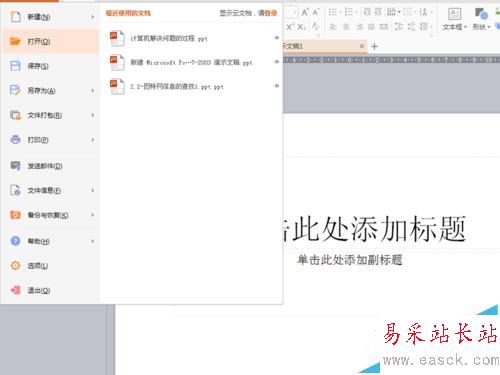The height and width of the screenshot is (375, 500).
Task: Open the 帮助(H) help menu item
Action: pyautogui.click(x=50, y=241)
